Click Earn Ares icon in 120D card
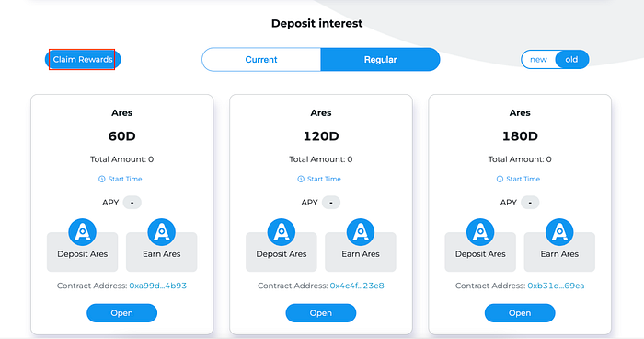Screen dimensions: 644x339 (361, 232)
